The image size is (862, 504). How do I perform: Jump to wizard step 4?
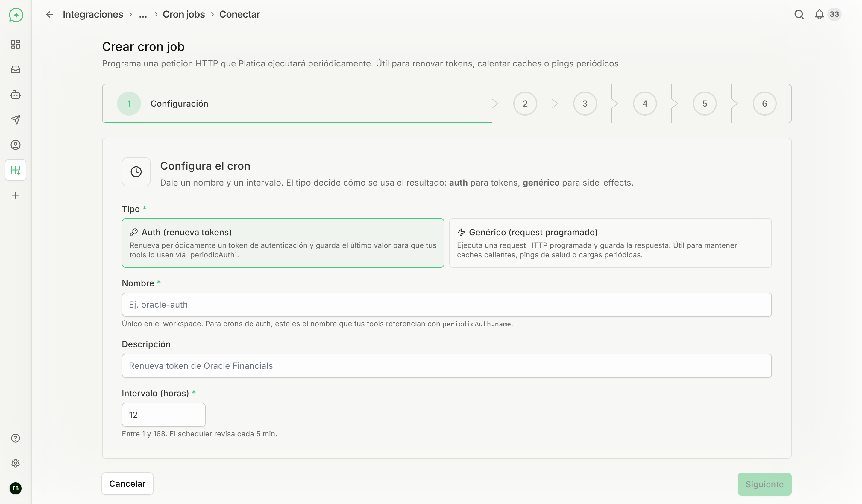coord(645,104)
